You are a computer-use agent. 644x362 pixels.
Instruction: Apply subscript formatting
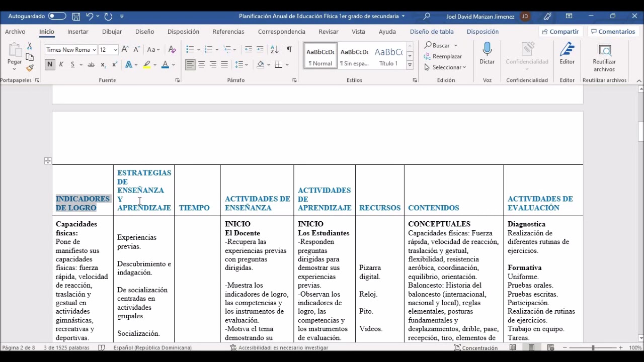[103, 64]
